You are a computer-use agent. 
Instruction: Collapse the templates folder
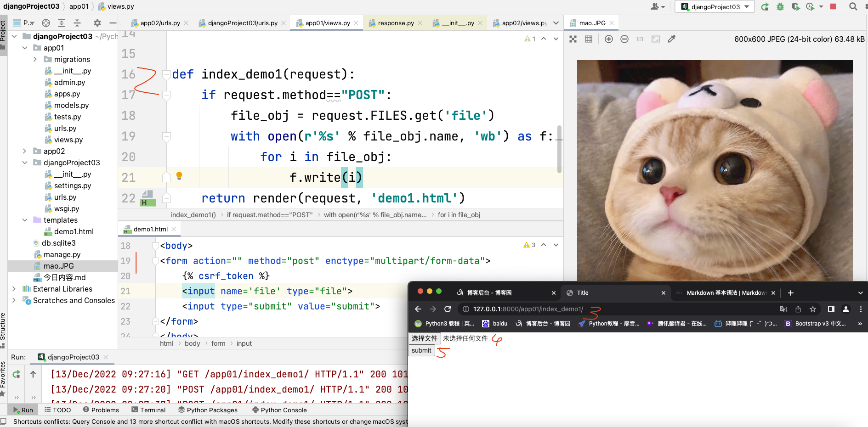pos(25,220)
